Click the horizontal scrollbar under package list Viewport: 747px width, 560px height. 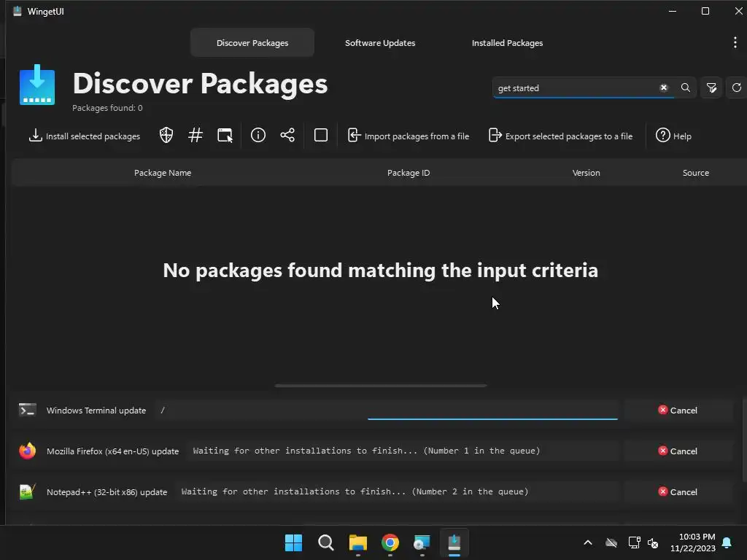click(381, 385)
